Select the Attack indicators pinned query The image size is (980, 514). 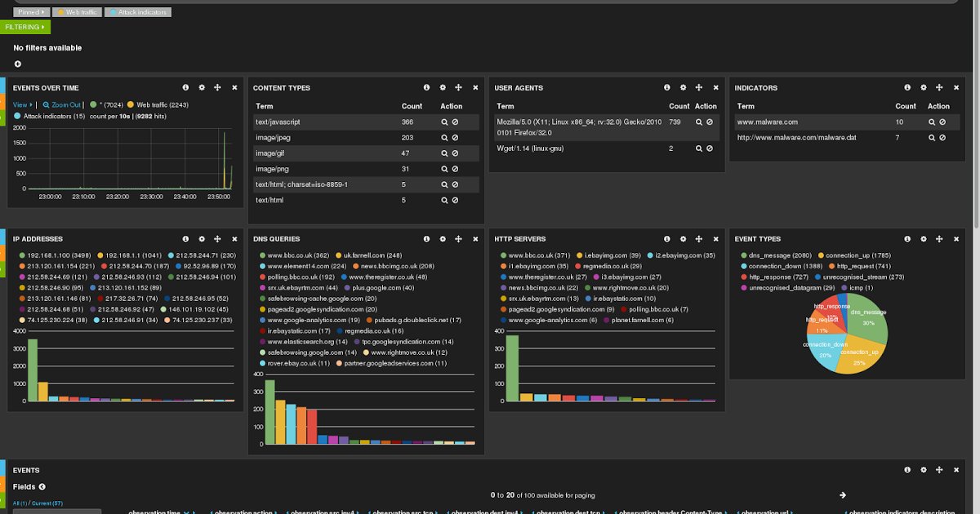coord(138,12)
